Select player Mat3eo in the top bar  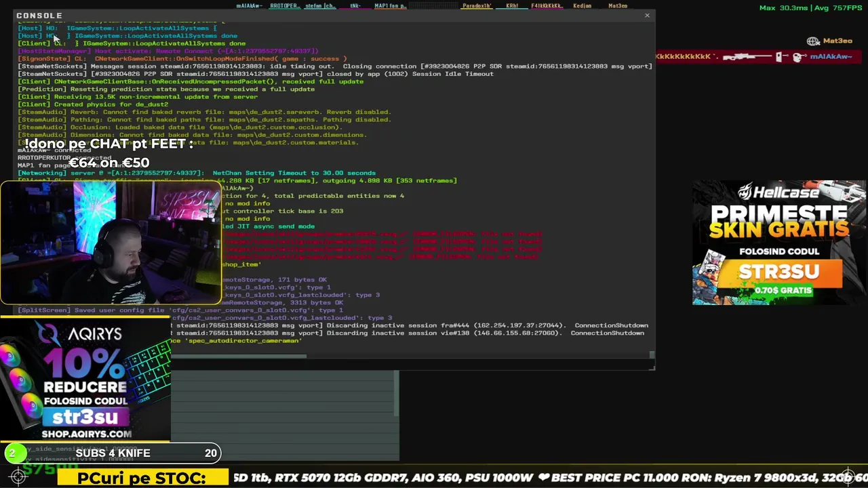[x=618, y=5]
